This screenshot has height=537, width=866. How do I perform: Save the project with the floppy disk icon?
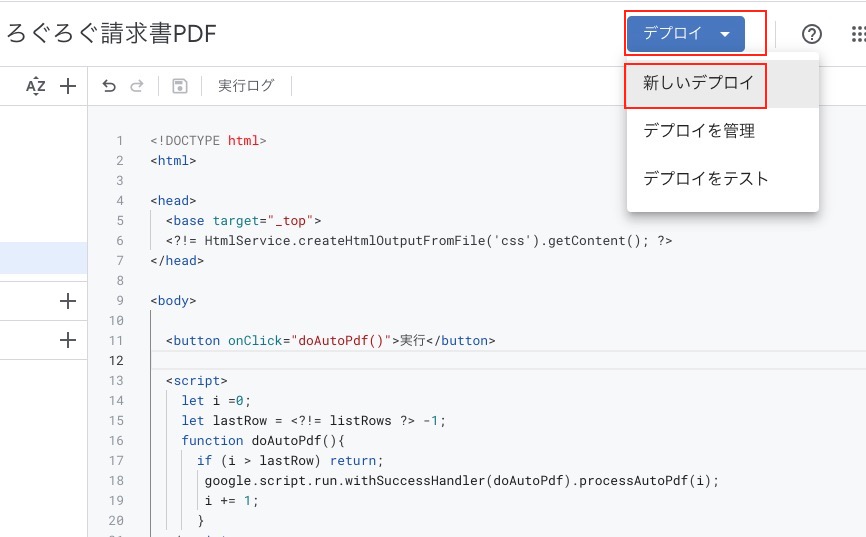179,86
